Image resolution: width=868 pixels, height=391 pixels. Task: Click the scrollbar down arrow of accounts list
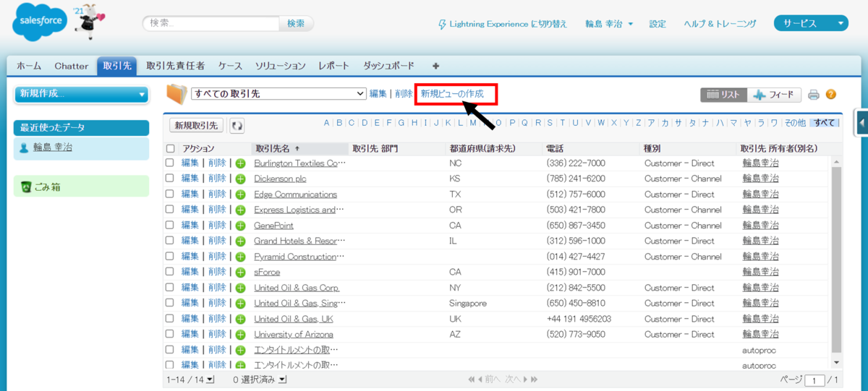(x=837, y=362)
